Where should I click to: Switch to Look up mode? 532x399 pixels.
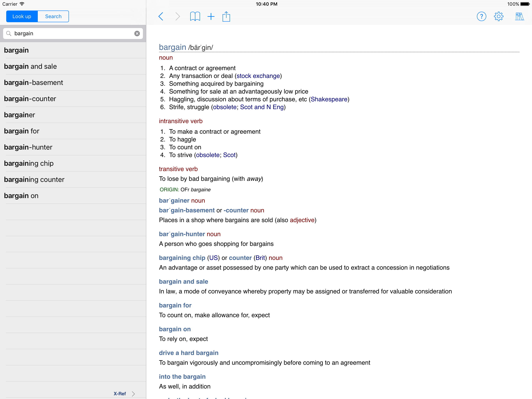(22, 16)
